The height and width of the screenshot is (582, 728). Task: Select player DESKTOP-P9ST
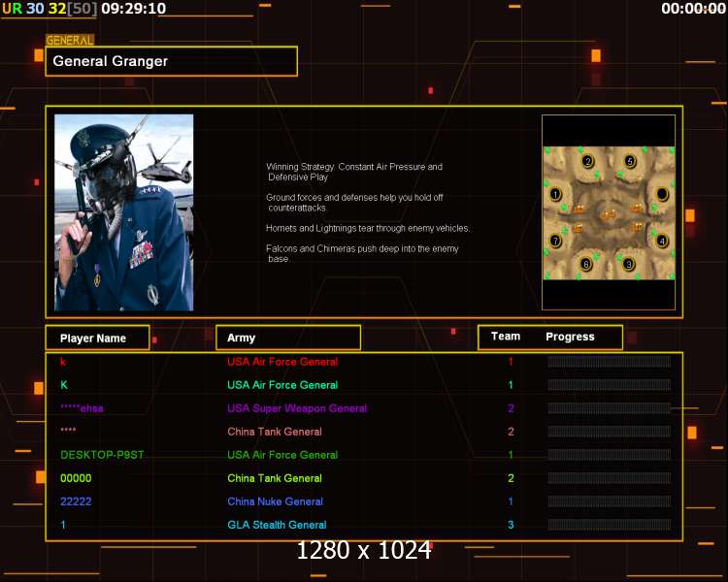click(102, 455)
